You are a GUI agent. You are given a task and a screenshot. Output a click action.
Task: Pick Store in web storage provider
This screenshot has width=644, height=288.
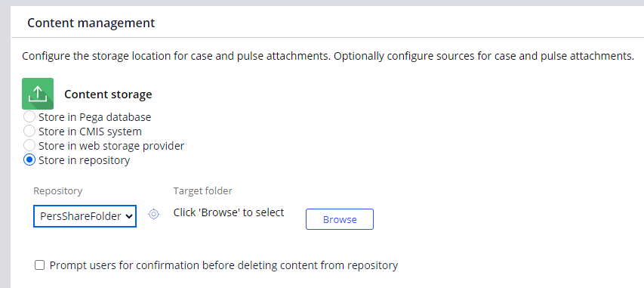(x=29, y=145)
